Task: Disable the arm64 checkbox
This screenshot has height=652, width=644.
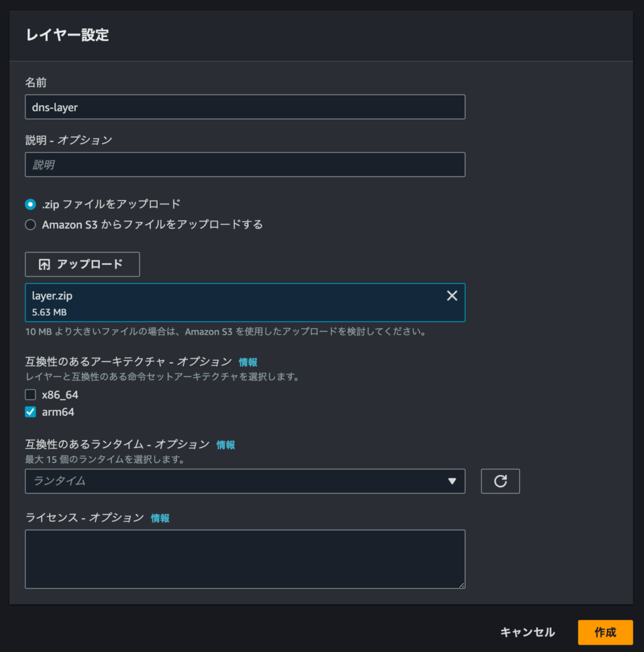Action: [x=30, y=412]
